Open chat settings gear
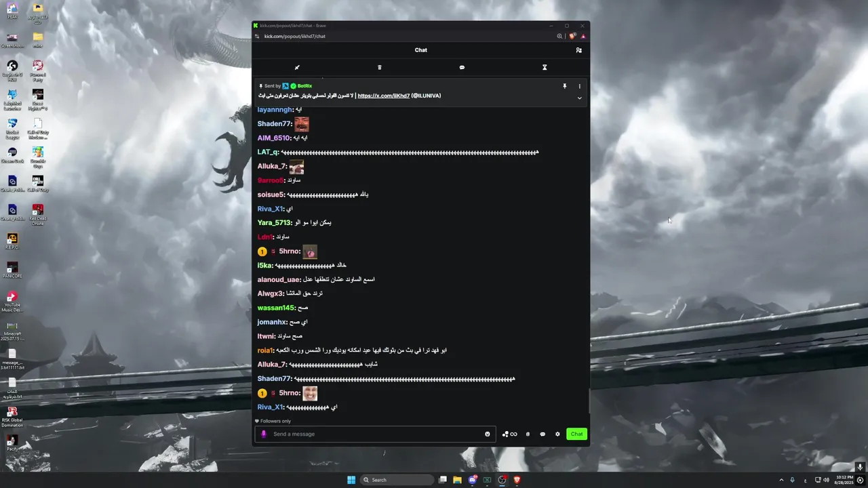This screenshot has width=868, height=488. (557, 434)
